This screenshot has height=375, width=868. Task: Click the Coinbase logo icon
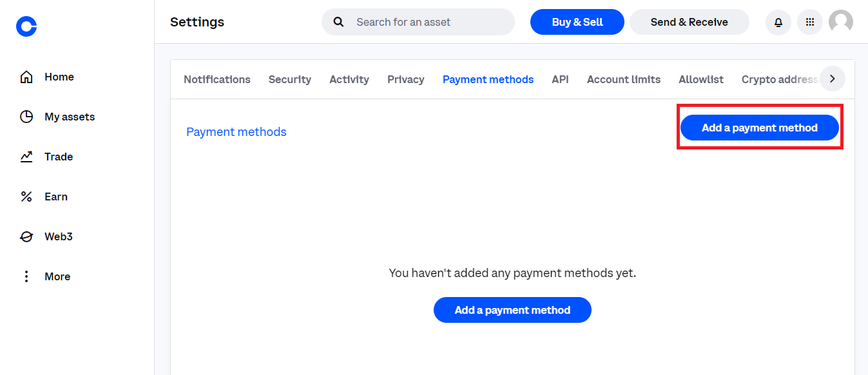[x=26, y=26]
